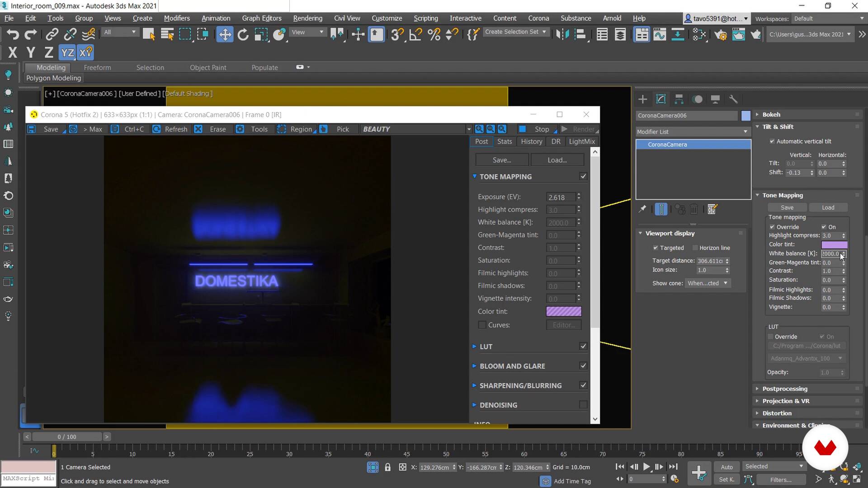Toggle the selection lock icon
Image resolution: width=868 pixels, height=488 pixels.
[387, 467]
